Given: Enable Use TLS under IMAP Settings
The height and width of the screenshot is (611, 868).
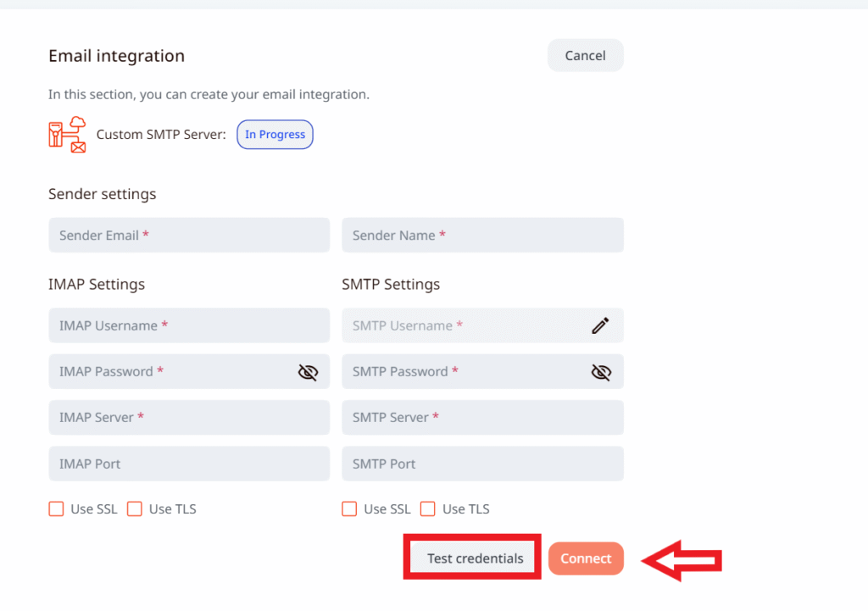Looking at the screenshot, I should coord(135,508).
